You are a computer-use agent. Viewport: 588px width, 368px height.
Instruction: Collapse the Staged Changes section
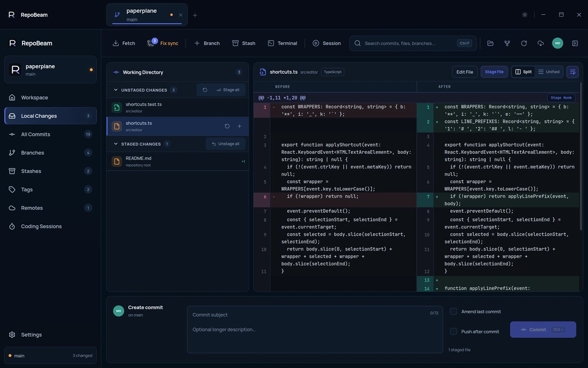[x=116, y=144]
